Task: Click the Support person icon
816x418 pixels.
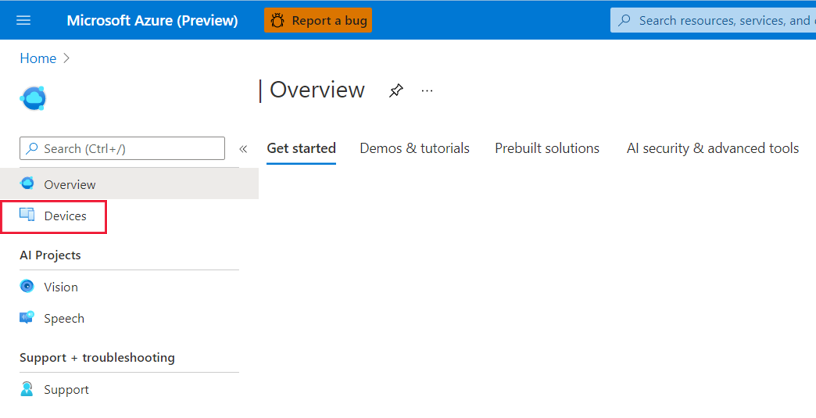Action: [x=27, y=389]
